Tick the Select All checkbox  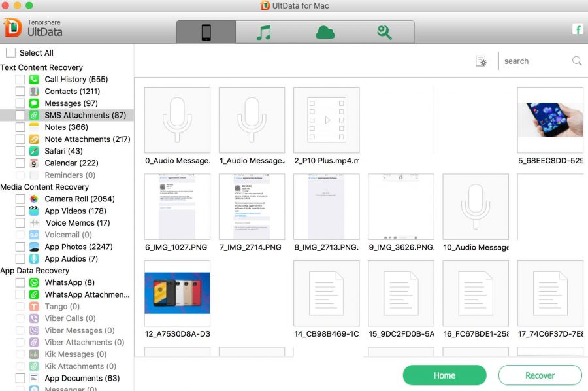10,52
